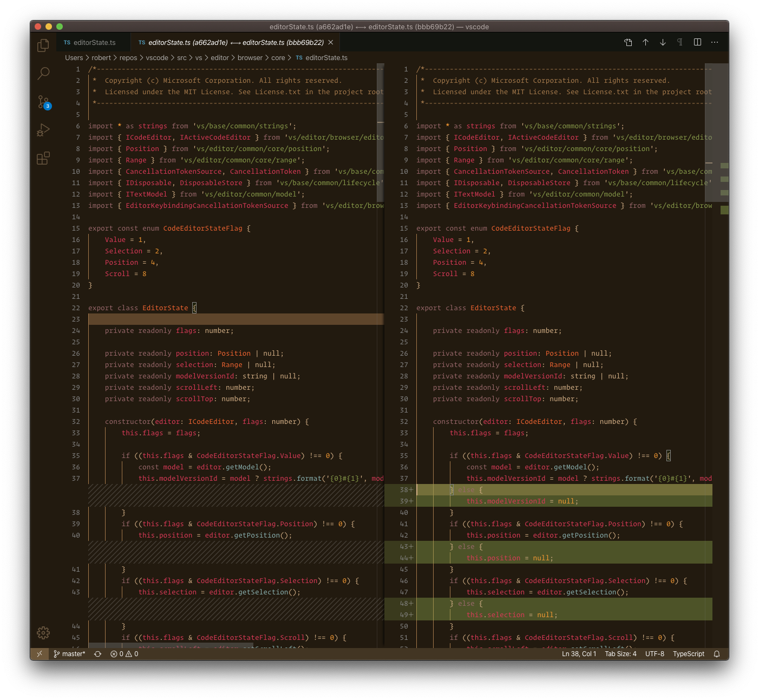Click 'export class EditorState' in the left pane
The width and height of the screenshot is (759, 700).
click(x=138, y=308)
